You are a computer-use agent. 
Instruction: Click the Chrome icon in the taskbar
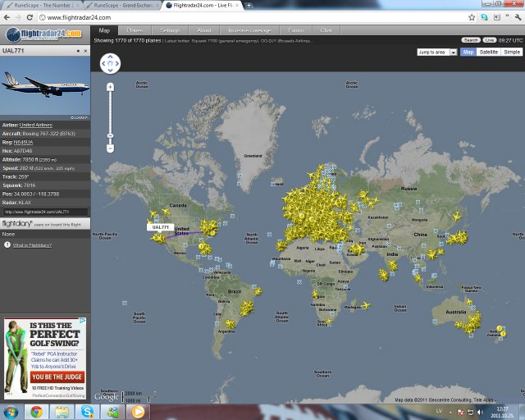pyautogui.click(x=36, y=413)
